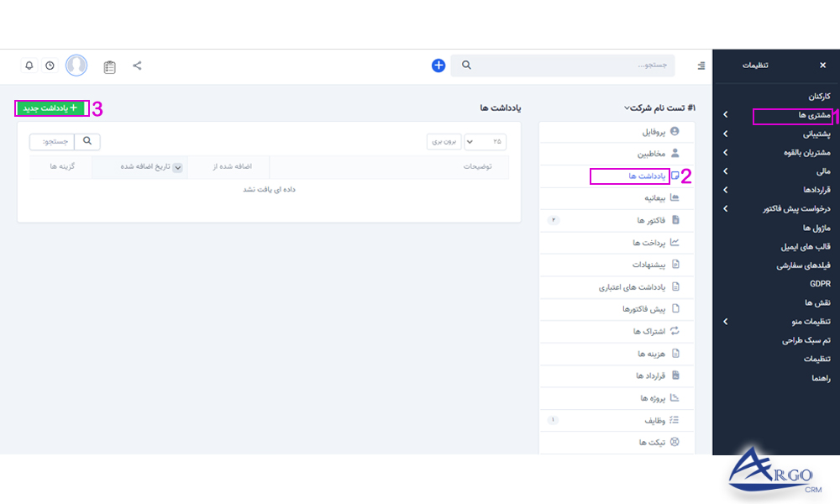The height and width of the screenshot is (504, 840).
Task: Click the blue quick-add plus icon
Action: pyautogui.click(x=438, y=65)
